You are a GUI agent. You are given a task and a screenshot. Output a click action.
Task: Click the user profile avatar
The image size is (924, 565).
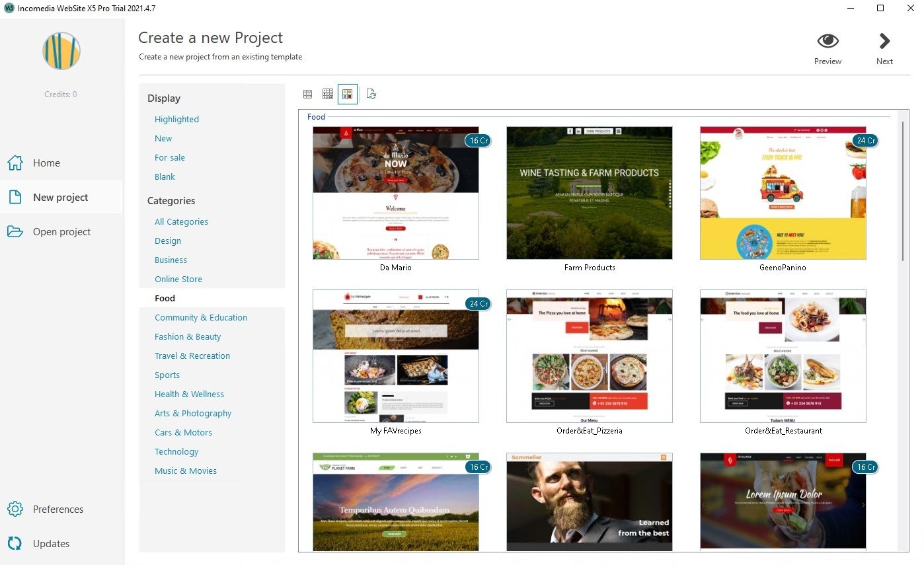click(x=61, y=51)
